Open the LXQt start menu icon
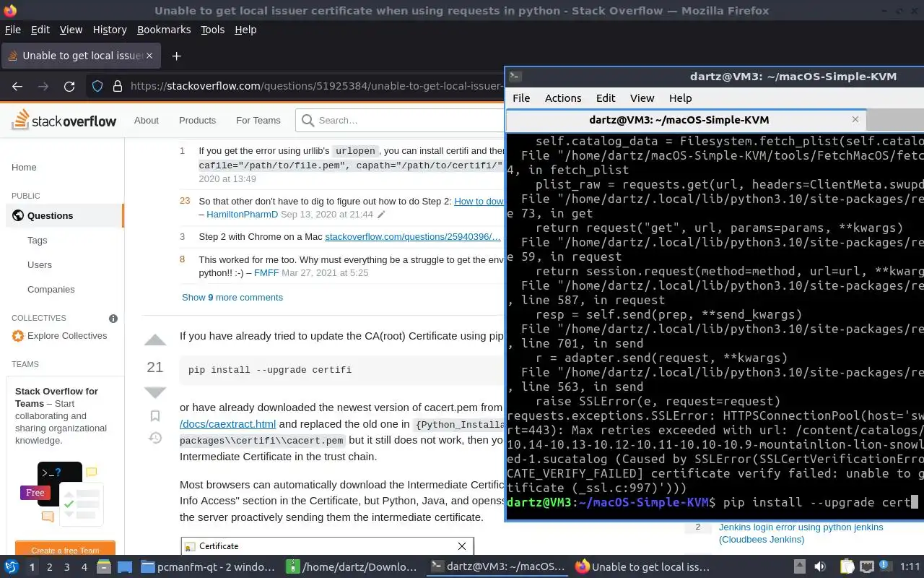The height and width of the screenshot is (578, 924). coord(12,567)
